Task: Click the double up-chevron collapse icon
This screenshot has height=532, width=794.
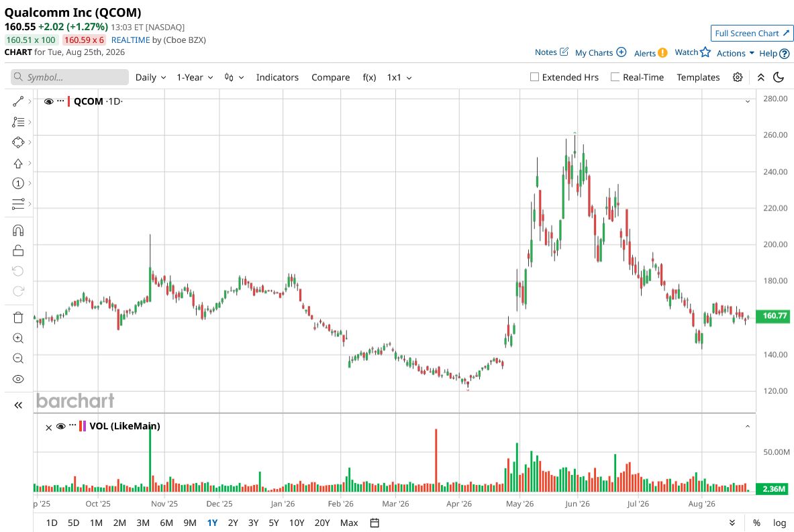Action: [x=760, y=77]
